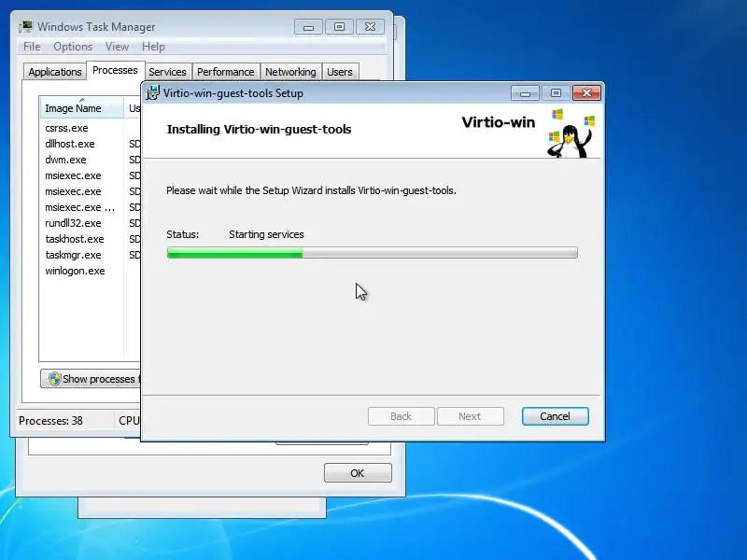The width and height of the screenshot is (747, 560).
Task: Open the File menu in Task Manager
Action: pyautogui.click(x=32, y=47)
